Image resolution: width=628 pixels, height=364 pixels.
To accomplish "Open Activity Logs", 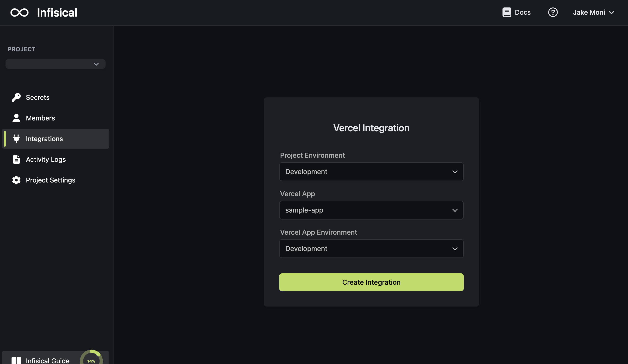I will (x=55, y=159).
